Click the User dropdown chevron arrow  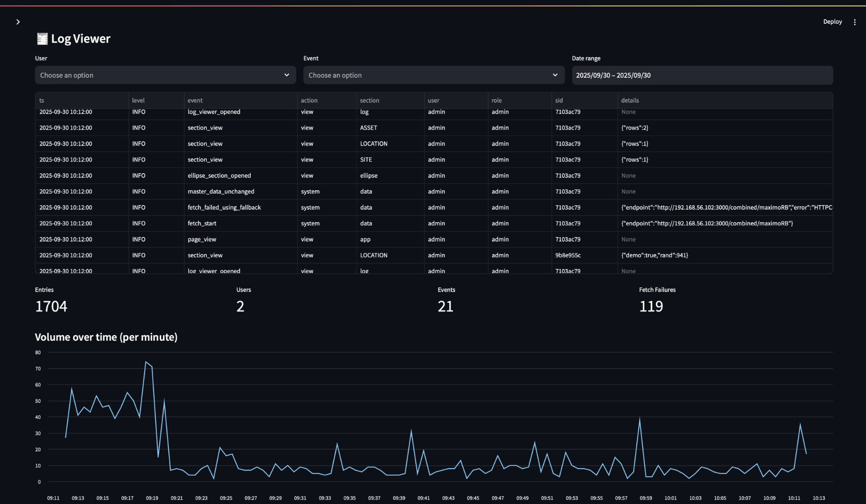(x=286, y=75)
